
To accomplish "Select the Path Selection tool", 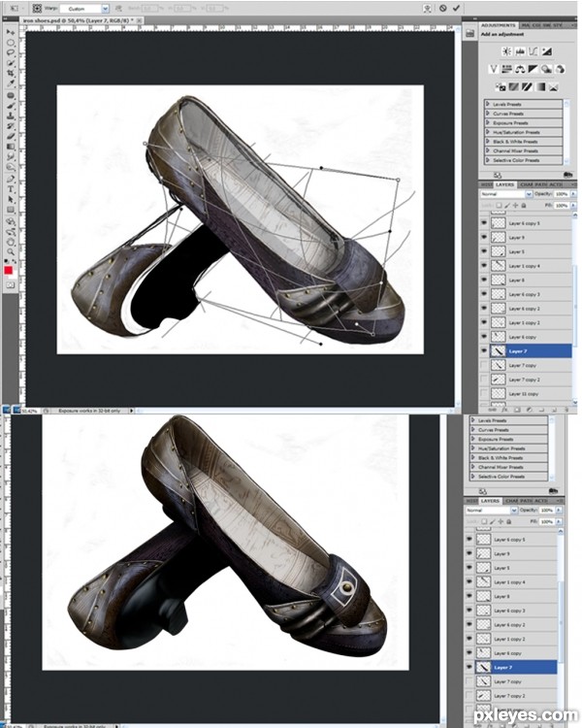I will point(11,200).
